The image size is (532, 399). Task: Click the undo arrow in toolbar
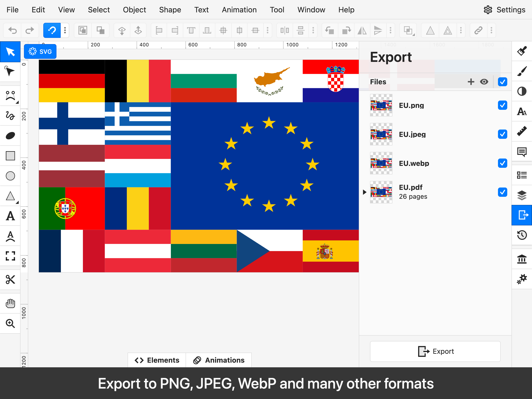(13, 31)
